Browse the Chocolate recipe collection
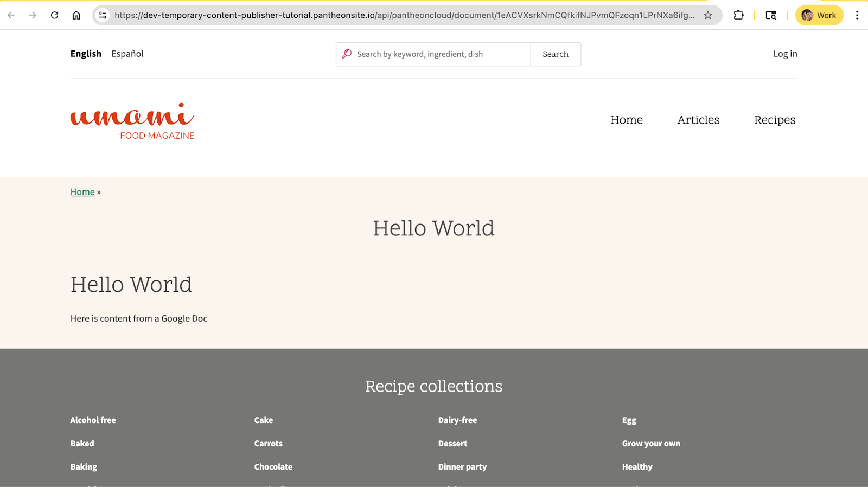The width and height of the screenshot is (868, 487). pos(273,467)
